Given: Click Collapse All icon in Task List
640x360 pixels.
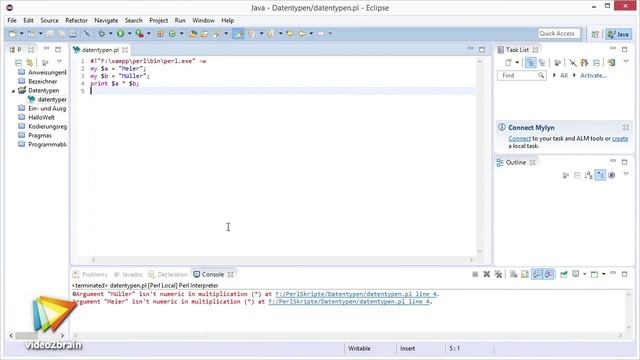Looking at the screenshot, I should click(x=596, y=62).
